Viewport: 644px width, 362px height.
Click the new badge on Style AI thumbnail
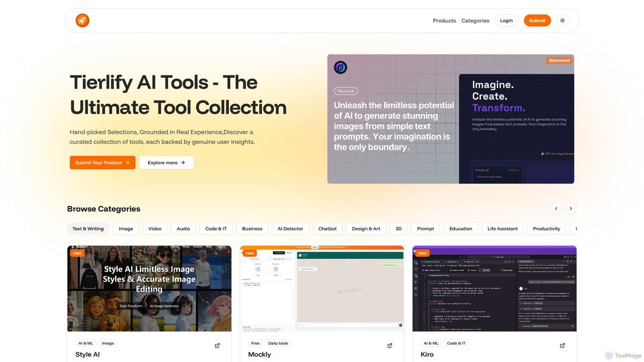pyautogui.click(x=77, y=253)
